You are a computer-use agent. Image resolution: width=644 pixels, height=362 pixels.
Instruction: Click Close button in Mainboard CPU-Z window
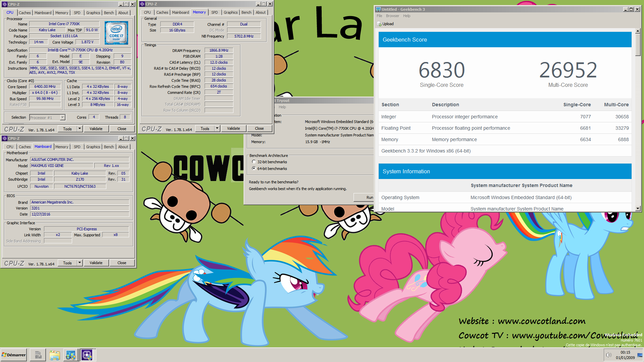tap(122, 263)
